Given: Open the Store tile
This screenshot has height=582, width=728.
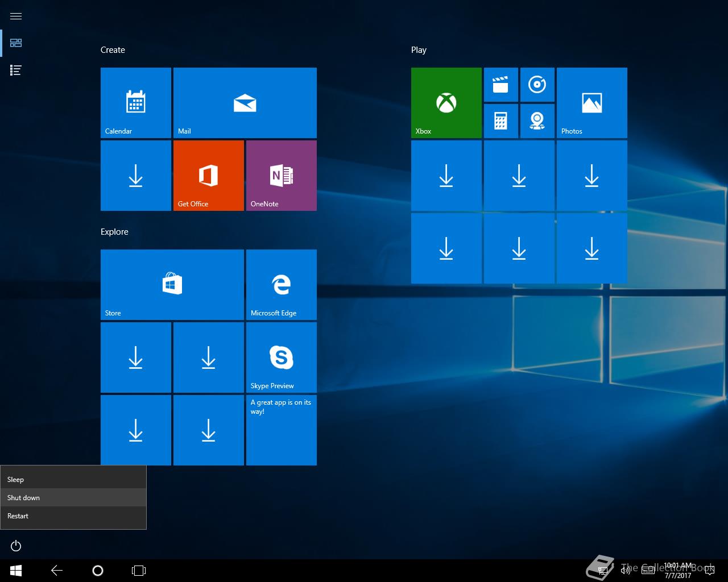Looking at the screenshot, I should pos(172,285).
